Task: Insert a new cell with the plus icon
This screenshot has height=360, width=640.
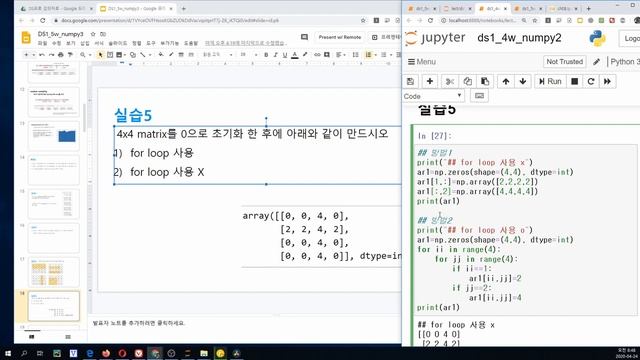Action: point(430,82)
